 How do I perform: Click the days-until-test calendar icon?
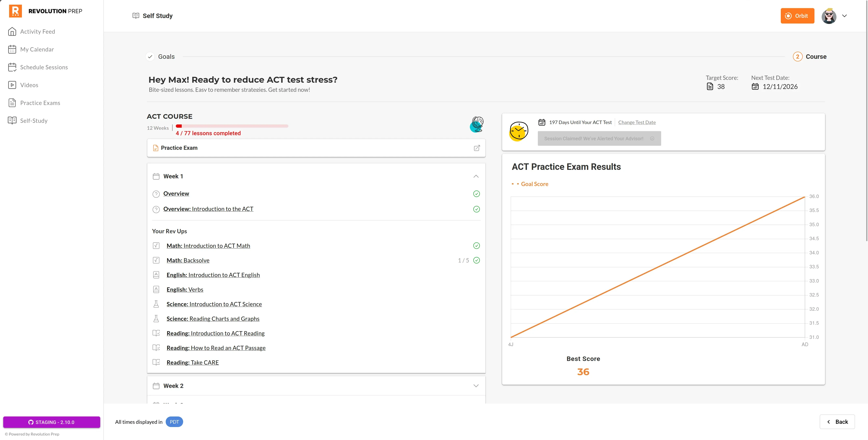542,122
